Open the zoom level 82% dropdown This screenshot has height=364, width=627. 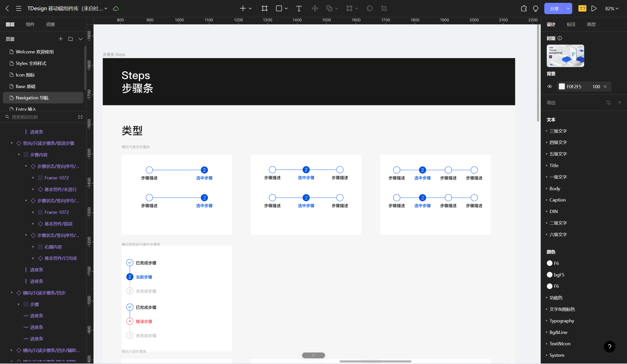tap(612, 8)
